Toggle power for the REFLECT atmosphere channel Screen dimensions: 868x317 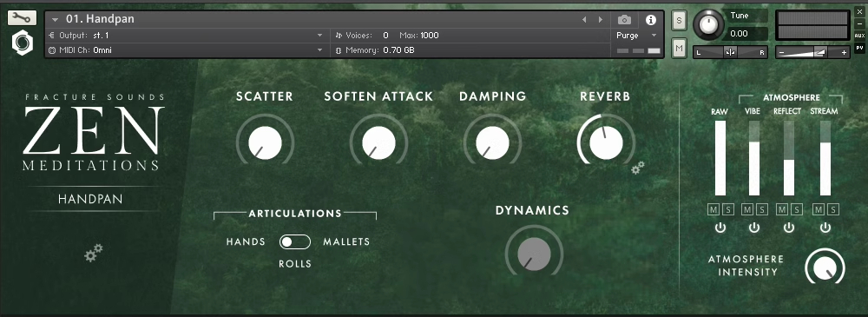tap(789, 228)
